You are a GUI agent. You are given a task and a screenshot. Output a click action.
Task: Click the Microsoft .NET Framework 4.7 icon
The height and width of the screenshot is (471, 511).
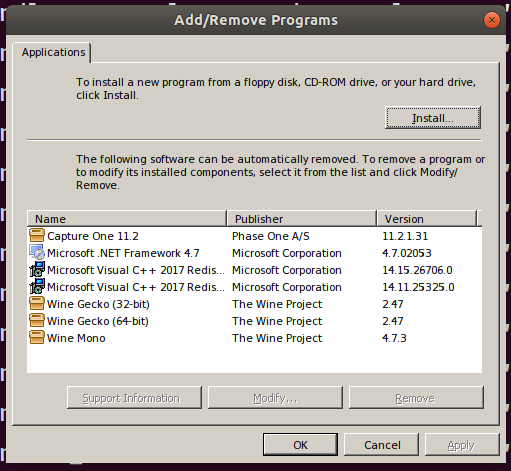click(37, 252)
